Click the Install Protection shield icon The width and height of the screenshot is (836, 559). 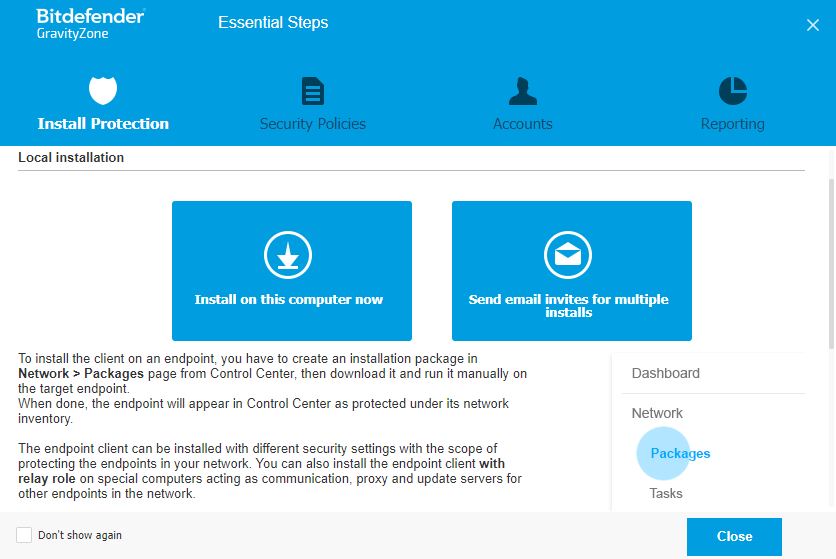click(x=103, y=90)
